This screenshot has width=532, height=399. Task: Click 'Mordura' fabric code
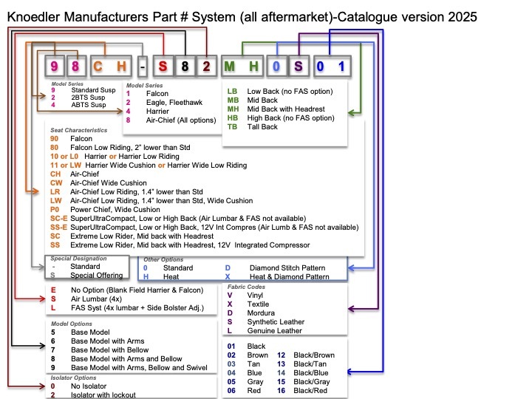pyautogui.click(x=251, y=313)
